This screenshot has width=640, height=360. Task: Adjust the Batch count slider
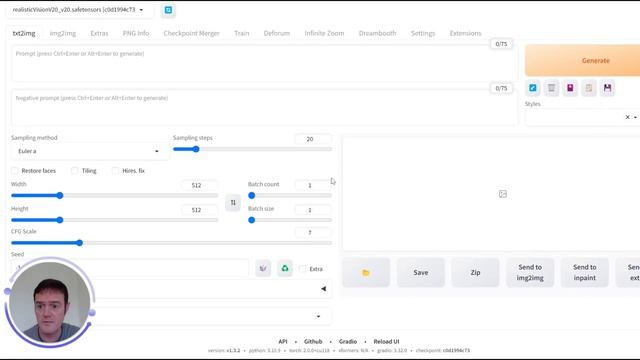(x=290, y=196)
